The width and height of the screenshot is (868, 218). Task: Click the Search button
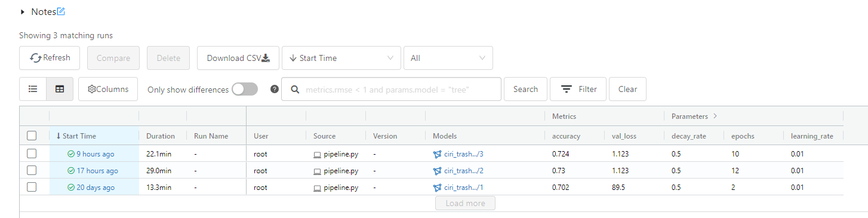click(525, 89)
